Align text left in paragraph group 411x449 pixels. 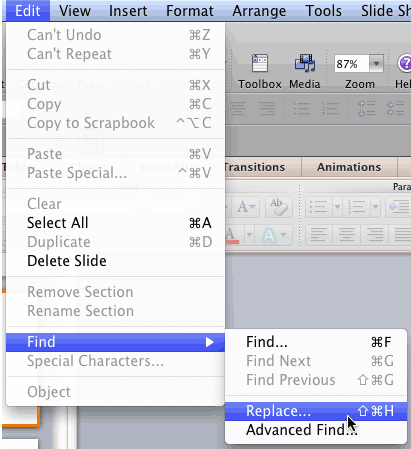318,235
